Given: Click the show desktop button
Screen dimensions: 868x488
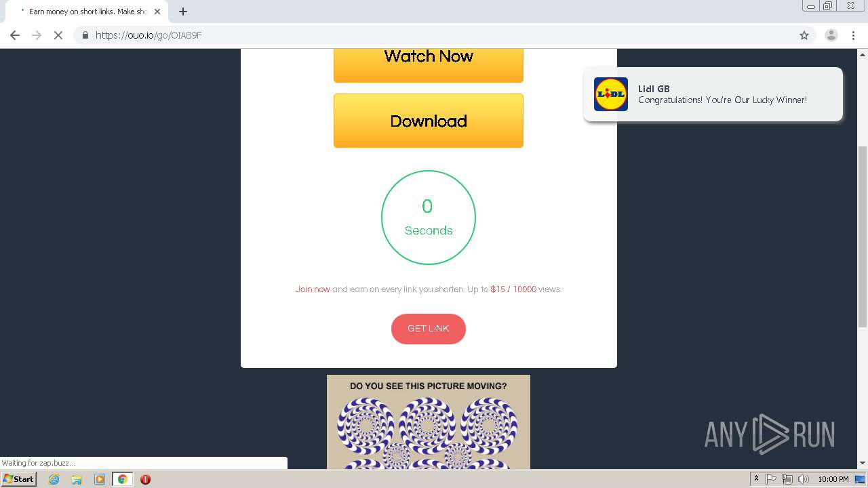Looking at the screenshot, I should click(861, 479).
